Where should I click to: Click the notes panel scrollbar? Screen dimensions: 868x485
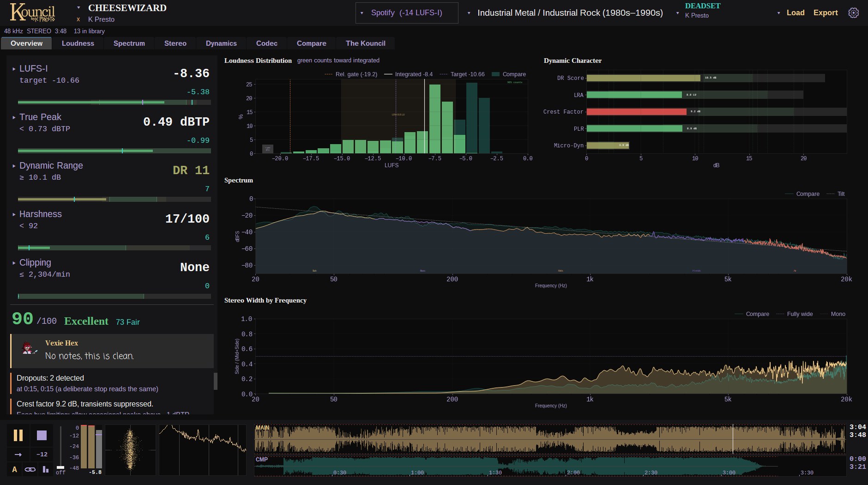pos(215,382)
